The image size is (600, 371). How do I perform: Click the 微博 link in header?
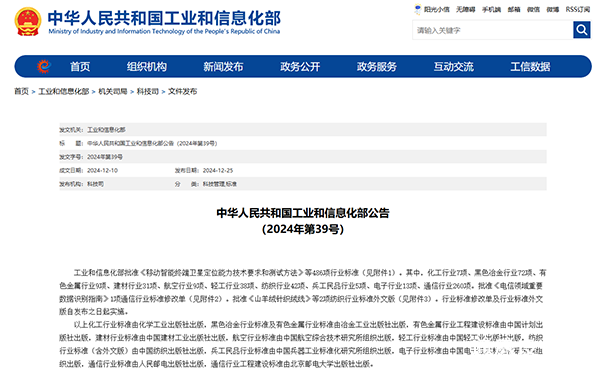tap(553, 9)
